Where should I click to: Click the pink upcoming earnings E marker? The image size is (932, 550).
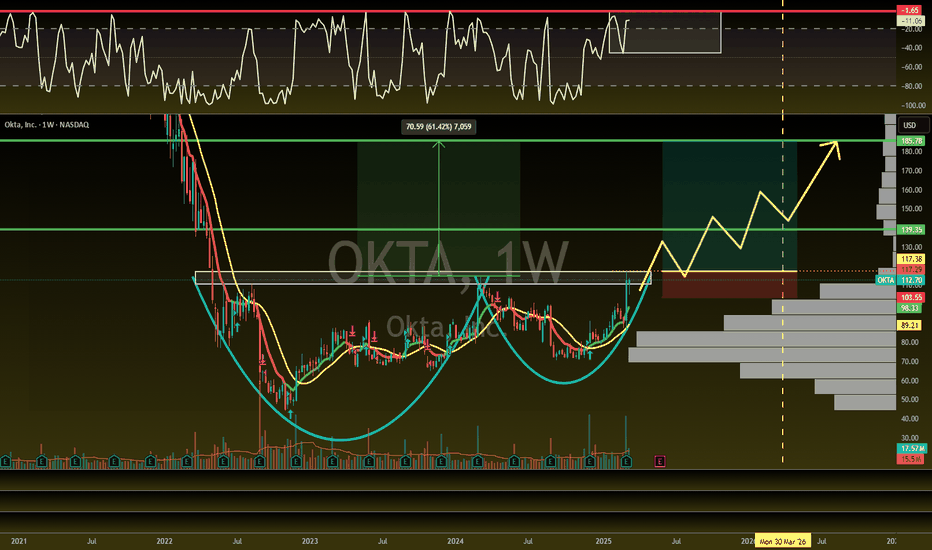point(660,461)
